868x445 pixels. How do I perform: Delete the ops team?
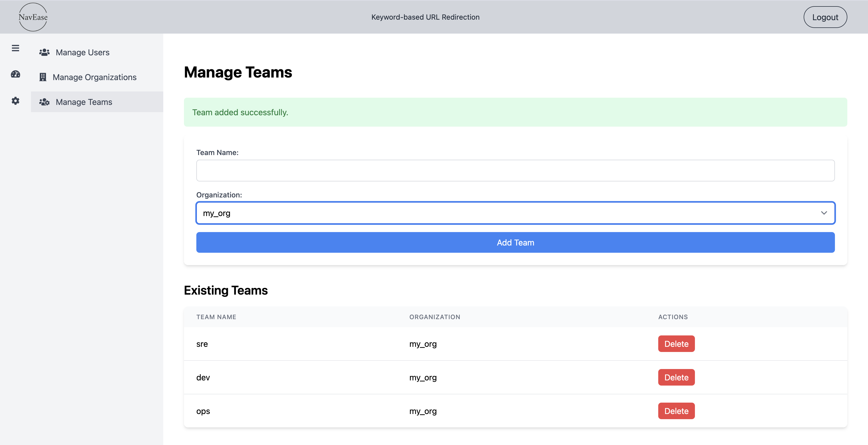(x=676, y=411)
